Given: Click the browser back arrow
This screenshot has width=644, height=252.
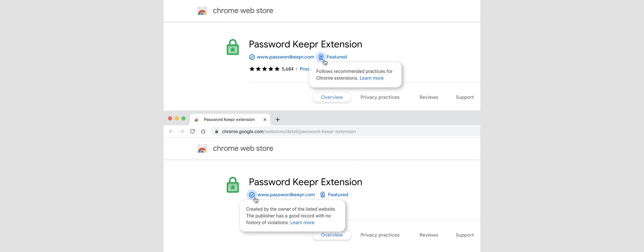Looking at the screenshot, I should (171, 131).
